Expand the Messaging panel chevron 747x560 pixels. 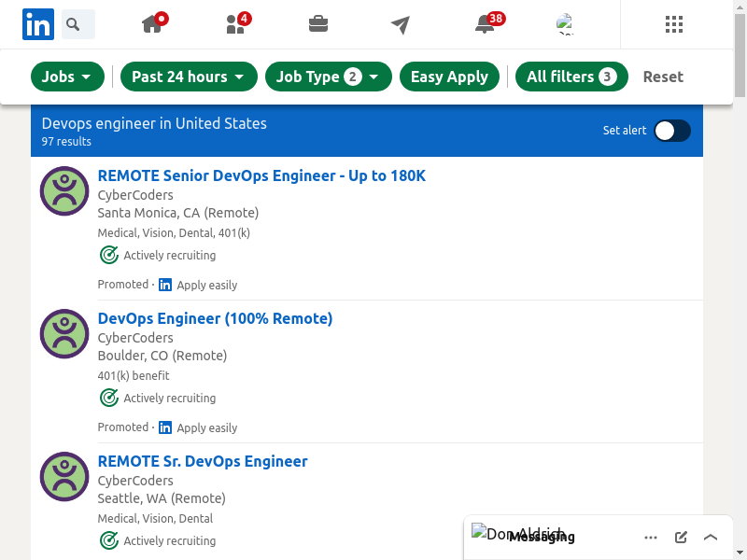(711, 537)
